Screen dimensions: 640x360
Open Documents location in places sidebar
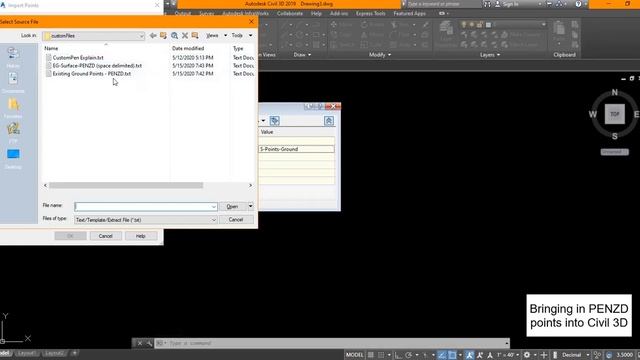pyautogui.click(x=13, y=82)
